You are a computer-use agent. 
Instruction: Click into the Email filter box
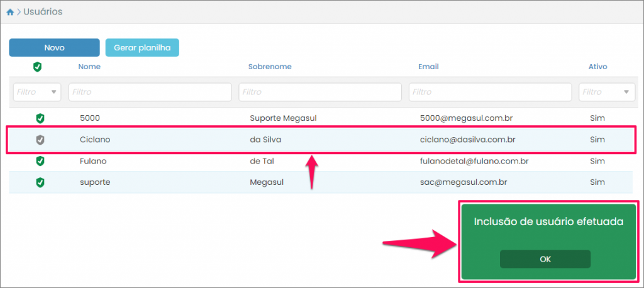(x=490, y=92)
